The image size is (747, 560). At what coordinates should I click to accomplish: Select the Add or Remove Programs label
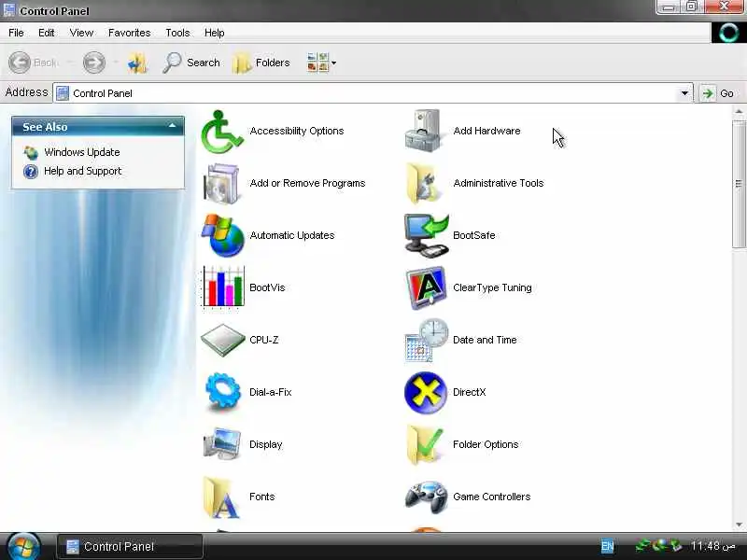coord(308,183)
